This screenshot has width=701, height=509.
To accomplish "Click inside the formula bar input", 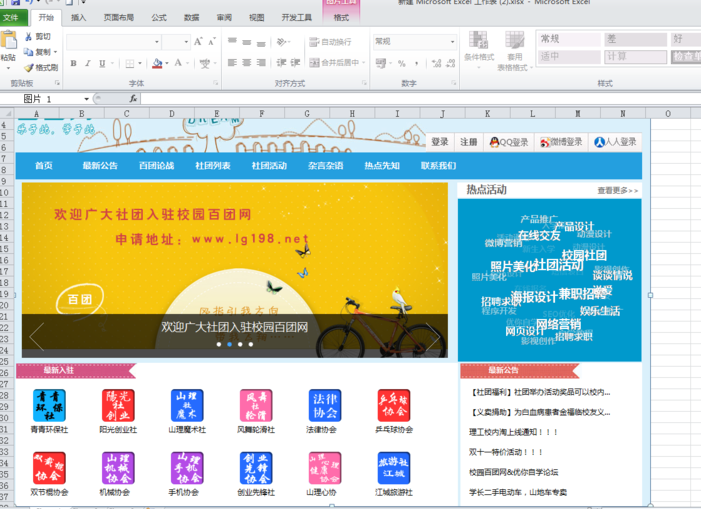I will [400, 99].
